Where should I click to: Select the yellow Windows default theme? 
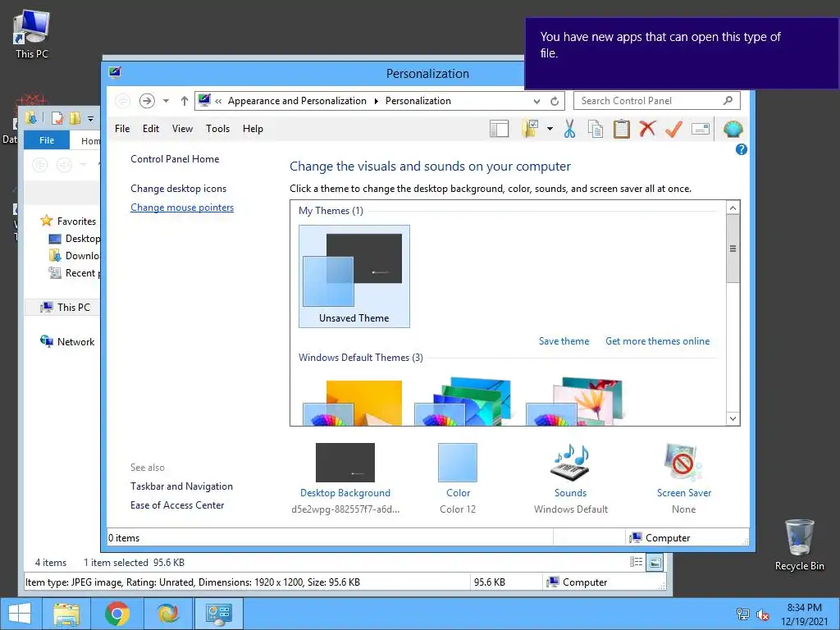[x=352, y=402]
